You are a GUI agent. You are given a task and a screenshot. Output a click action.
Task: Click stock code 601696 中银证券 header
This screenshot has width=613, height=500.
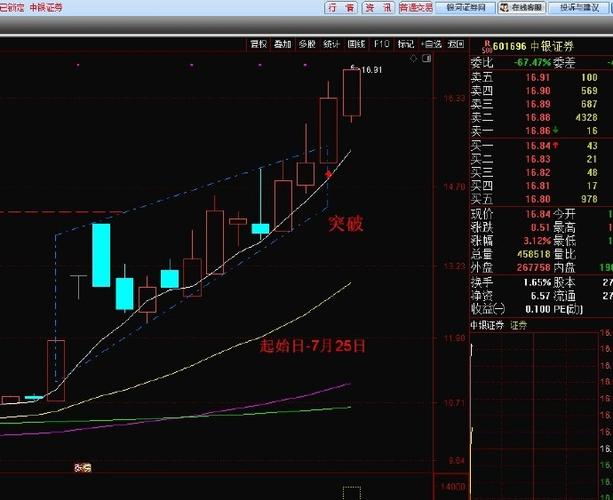pos(527,46)
